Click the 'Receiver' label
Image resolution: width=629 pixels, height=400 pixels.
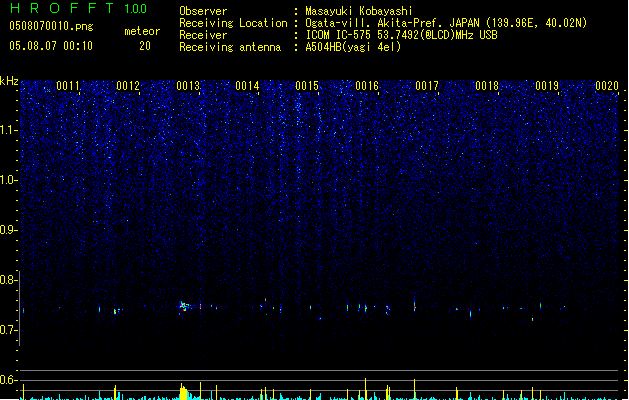point(203,35)
